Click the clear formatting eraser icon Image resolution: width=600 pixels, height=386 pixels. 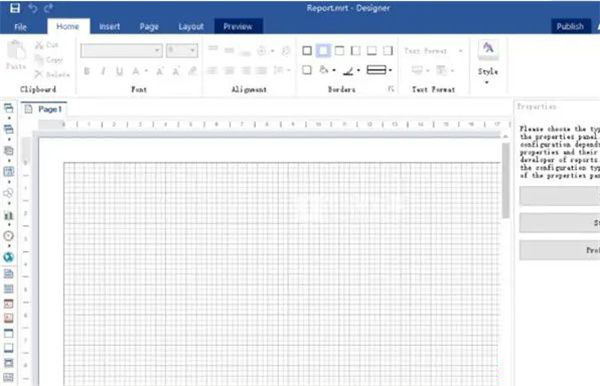tap(192, 71)
